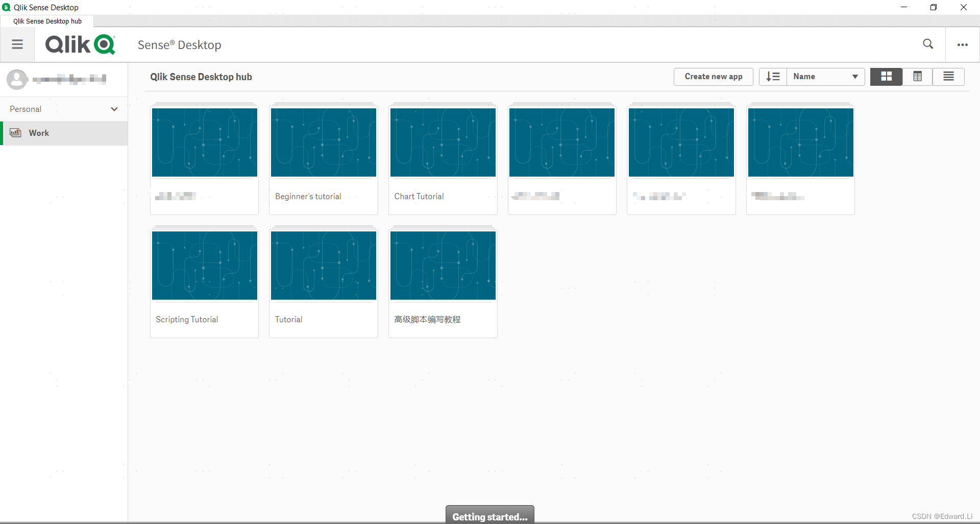Close the Qlik Sense Desktop window
The width and height of the screenshot is (980, 524).
pyautogui.click(x=964, y=7)
